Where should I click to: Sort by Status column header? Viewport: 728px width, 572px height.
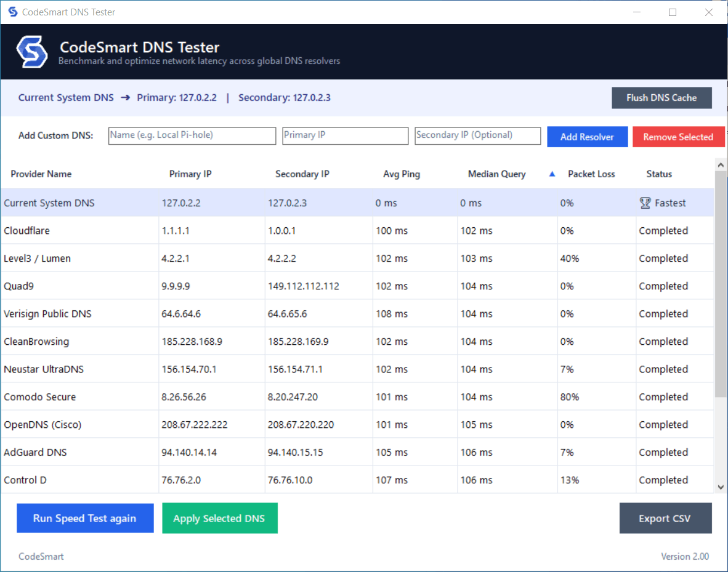point(659,174)
